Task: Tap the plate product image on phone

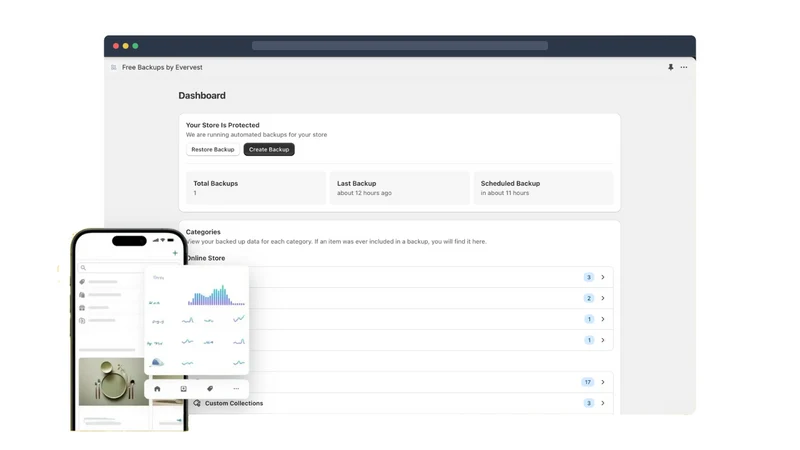Action: (114, 382)
